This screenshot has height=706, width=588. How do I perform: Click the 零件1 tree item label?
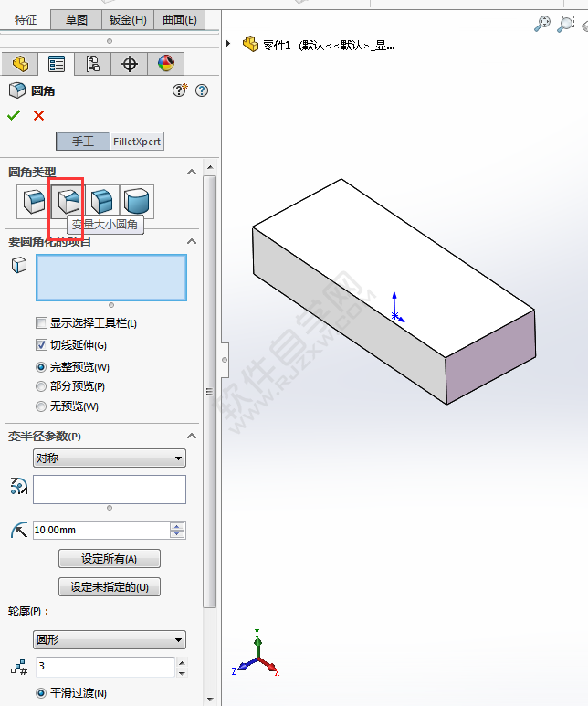(329, 45)
